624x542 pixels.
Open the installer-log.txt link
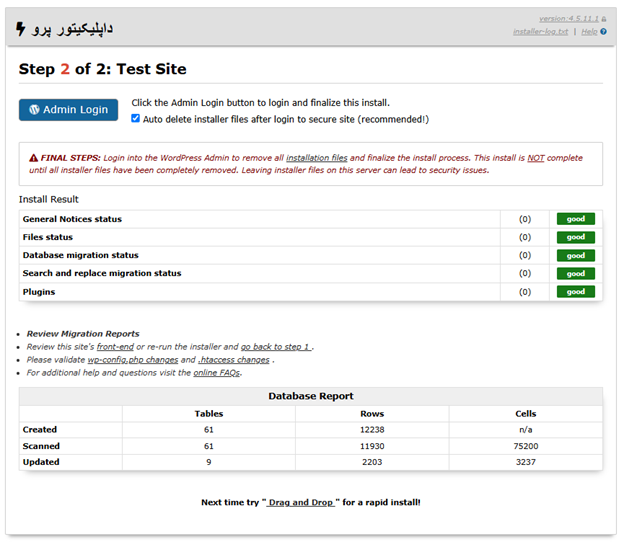click(x=540, y=31)
